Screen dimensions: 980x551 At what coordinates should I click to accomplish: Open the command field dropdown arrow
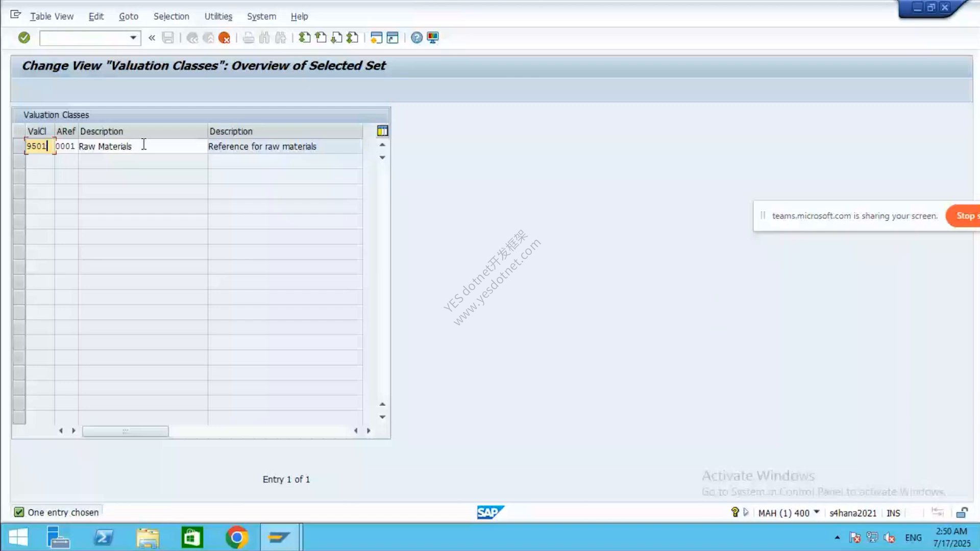tap(133, 38)
